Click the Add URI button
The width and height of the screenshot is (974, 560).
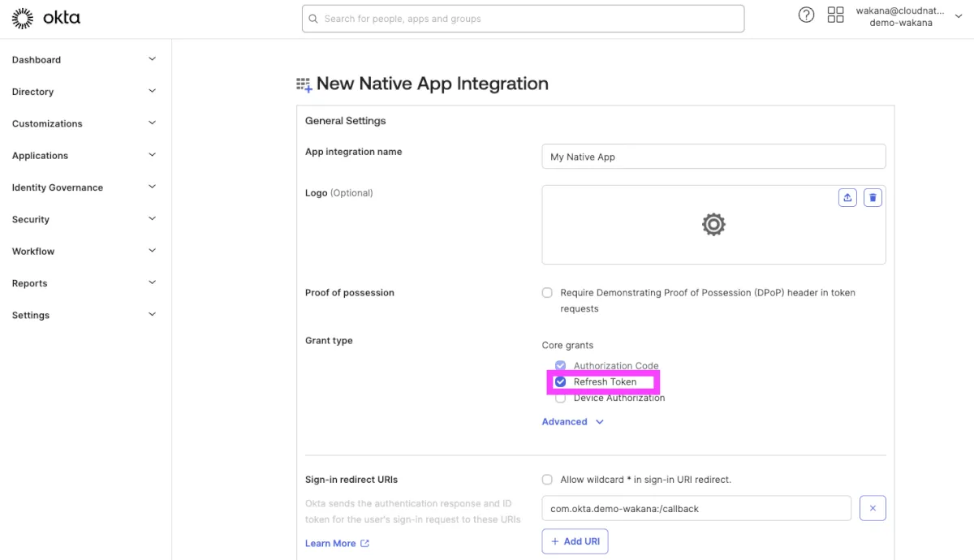coord(575,541)
